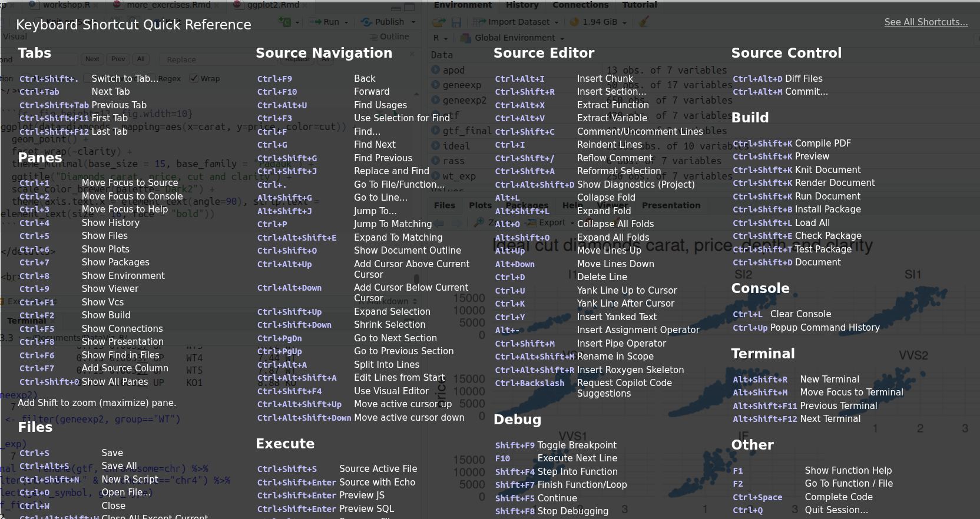The image size is (980, 519).
Task: Click the load workspace folder icon
Action: click(439, 22)
